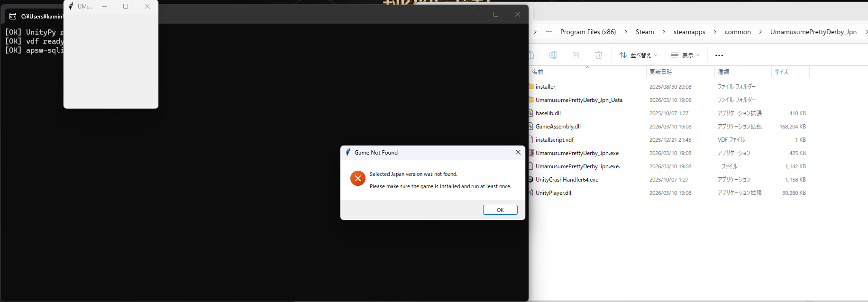Click UmamusumePrettyDerby_Jpn breadcrumb
Screen dimensions: 868x302
[x=813, y=32]
